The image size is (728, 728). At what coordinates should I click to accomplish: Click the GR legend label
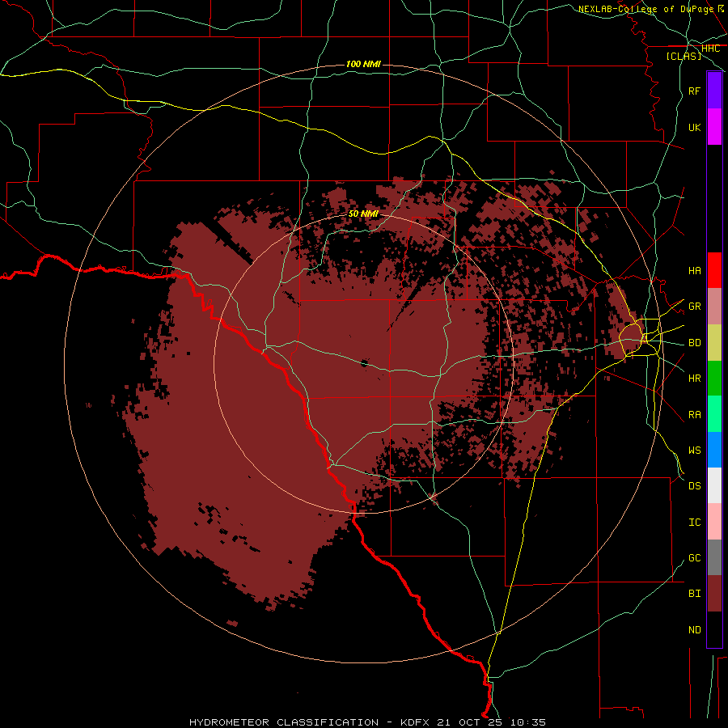(694, 307)
